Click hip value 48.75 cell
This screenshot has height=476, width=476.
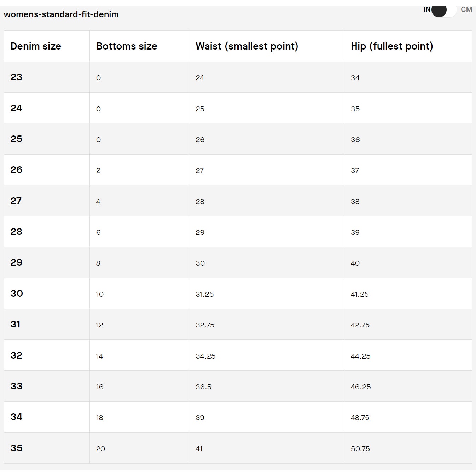tap(408, 417)
